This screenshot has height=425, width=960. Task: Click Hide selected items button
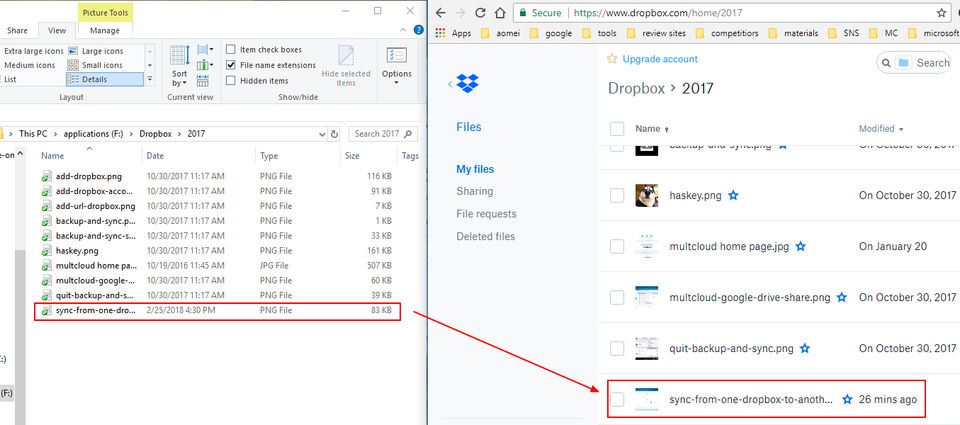point(346,66)
